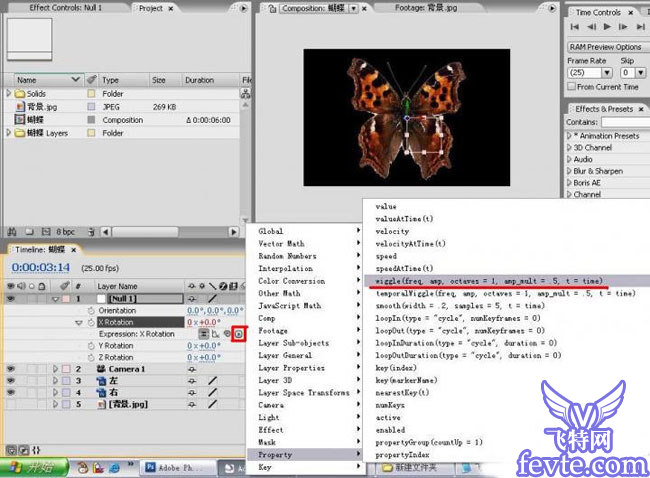
Task: Expand the Camera 1 layer
Action: pos(55,369)
